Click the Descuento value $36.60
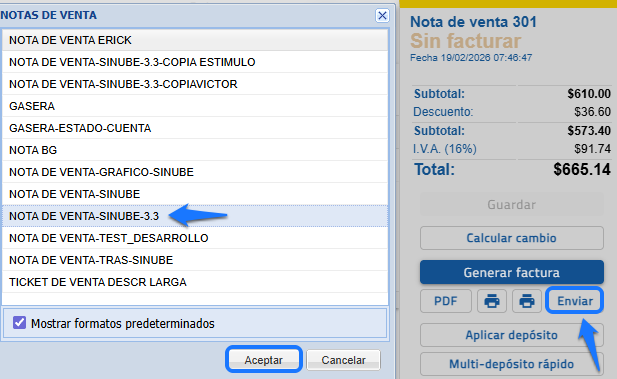 pyautogui.click(x=592, y=112)
